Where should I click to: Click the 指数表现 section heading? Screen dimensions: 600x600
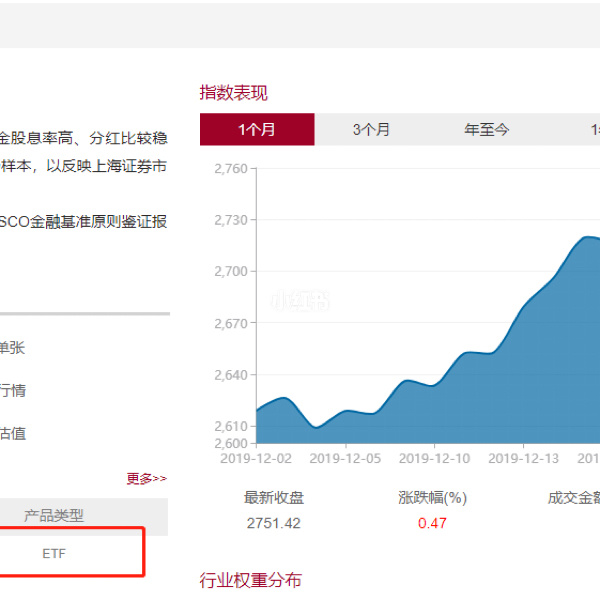pos(234,93)
